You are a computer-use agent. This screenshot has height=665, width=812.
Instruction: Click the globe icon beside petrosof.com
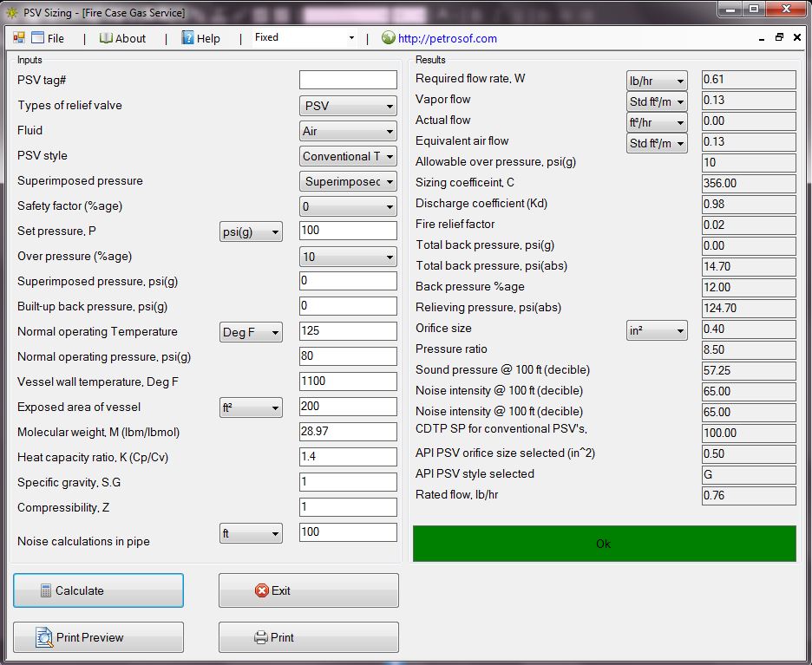[388, 38]
